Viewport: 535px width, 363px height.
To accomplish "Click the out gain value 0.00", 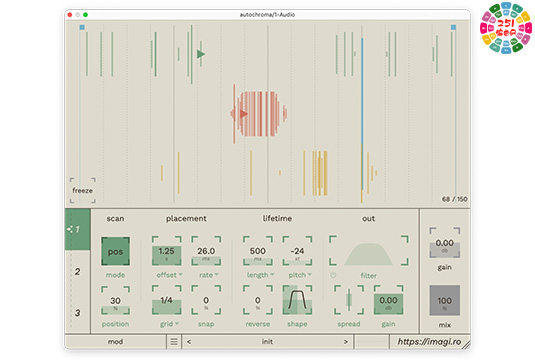I will point(388,300).
